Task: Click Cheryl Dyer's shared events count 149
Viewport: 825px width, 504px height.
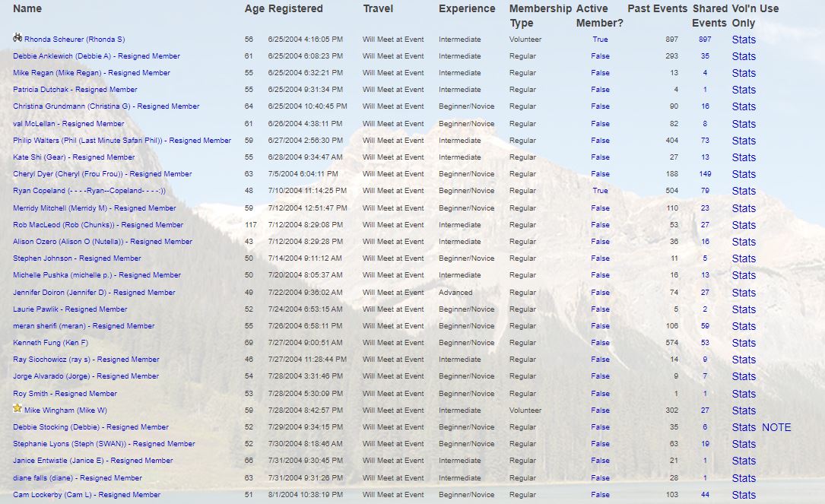Action: coord(704,174)
